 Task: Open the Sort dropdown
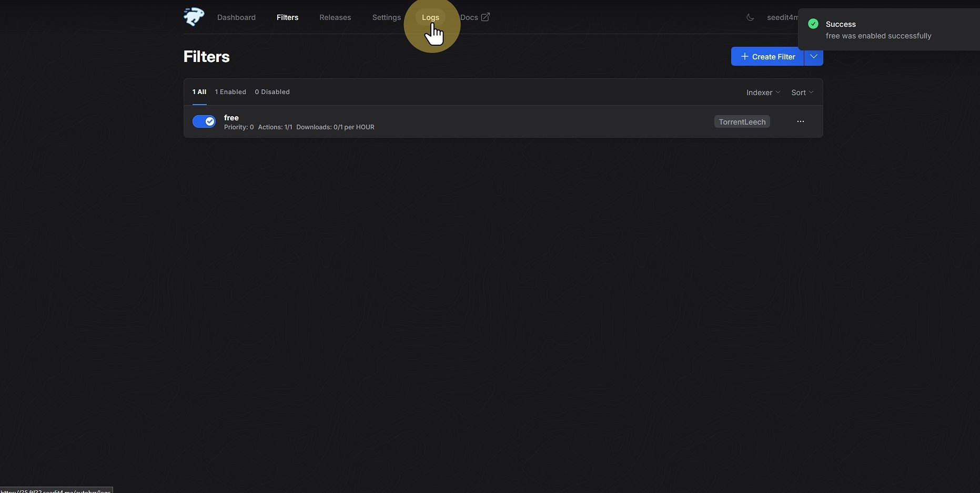point(802,93)
